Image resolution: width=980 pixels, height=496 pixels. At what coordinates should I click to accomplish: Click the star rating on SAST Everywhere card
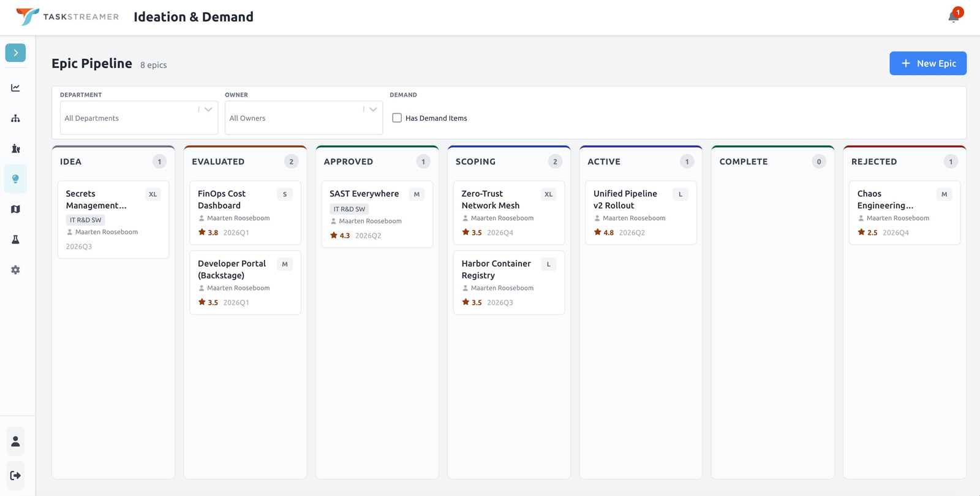340,235
